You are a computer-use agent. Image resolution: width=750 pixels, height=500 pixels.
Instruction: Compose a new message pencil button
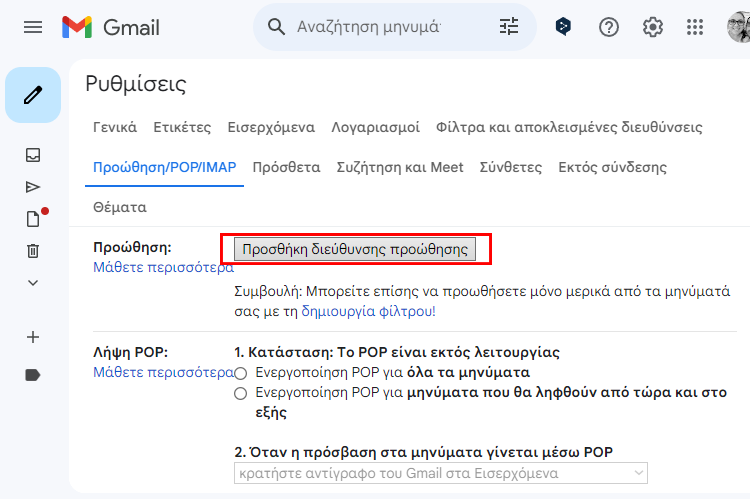pyautogui.click(x=33, y=95)
